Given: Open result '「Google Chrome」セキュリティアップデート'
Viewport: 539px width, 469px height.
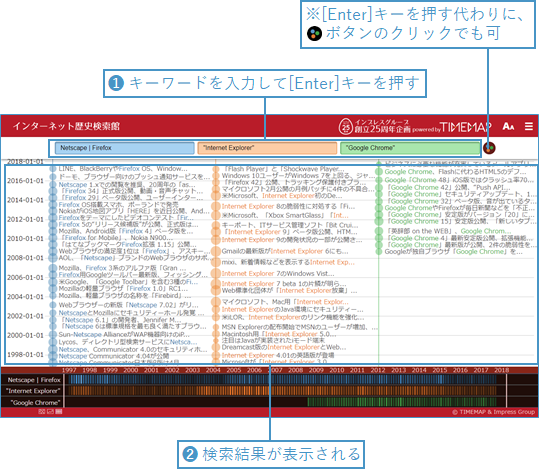Looking at the screenshot, I should tap(461, 194).
